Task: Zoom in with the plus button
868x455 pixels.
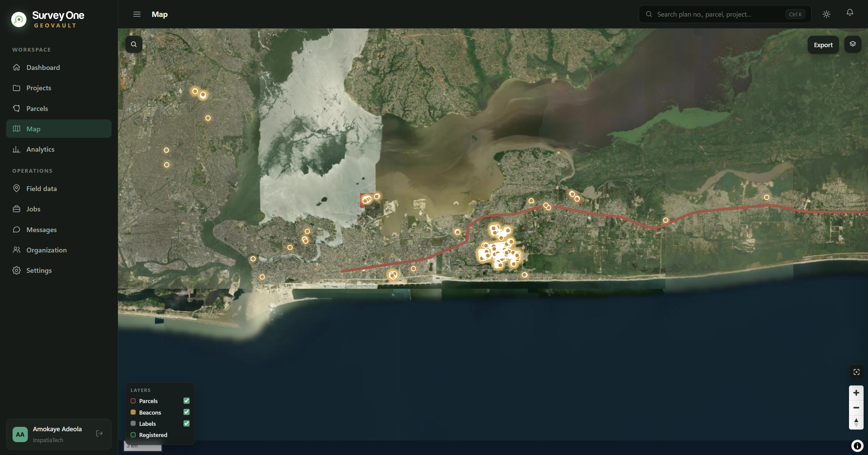Action: click(x=856, y=393)
